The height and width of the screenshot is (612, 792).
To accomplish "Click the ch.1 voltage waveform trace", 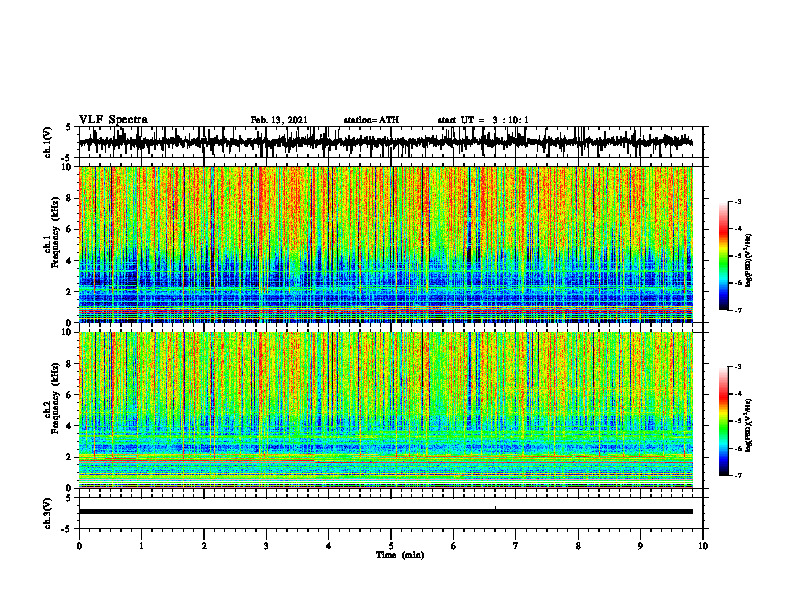I will point(385,142).
